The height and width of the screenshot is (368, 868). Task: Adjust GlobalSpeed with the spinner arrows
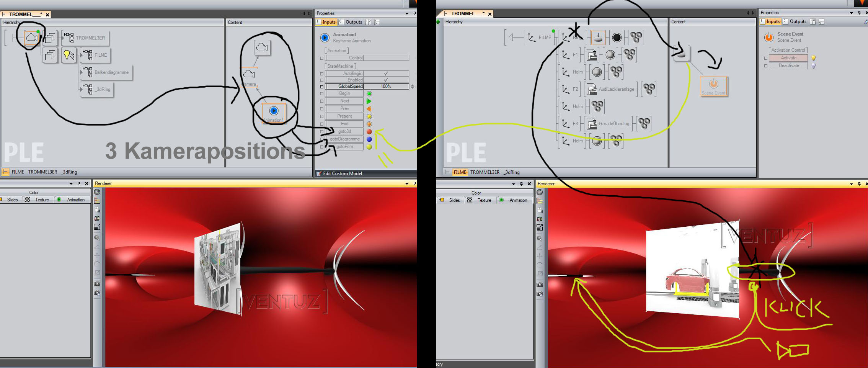[412, 87]
